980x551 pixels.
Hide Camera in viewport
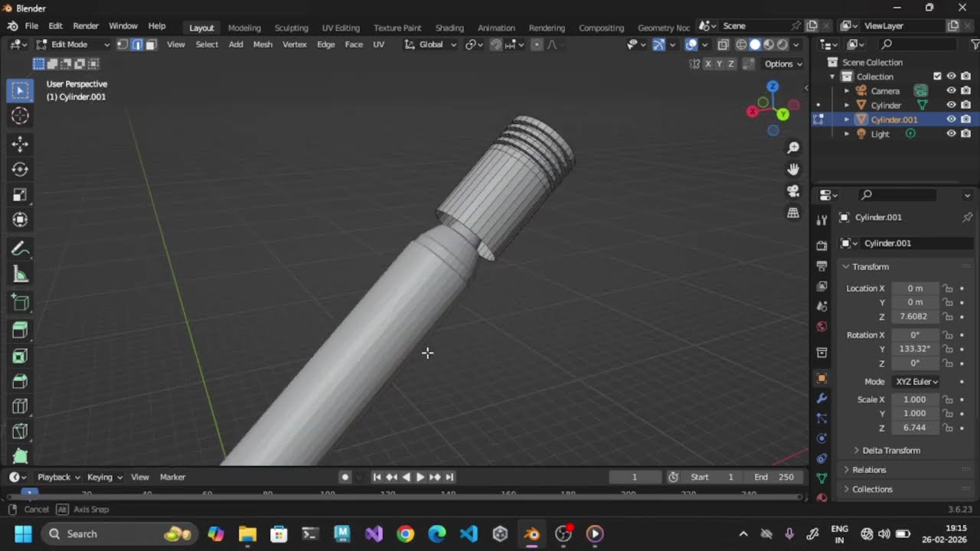click(x=951, y=91)
